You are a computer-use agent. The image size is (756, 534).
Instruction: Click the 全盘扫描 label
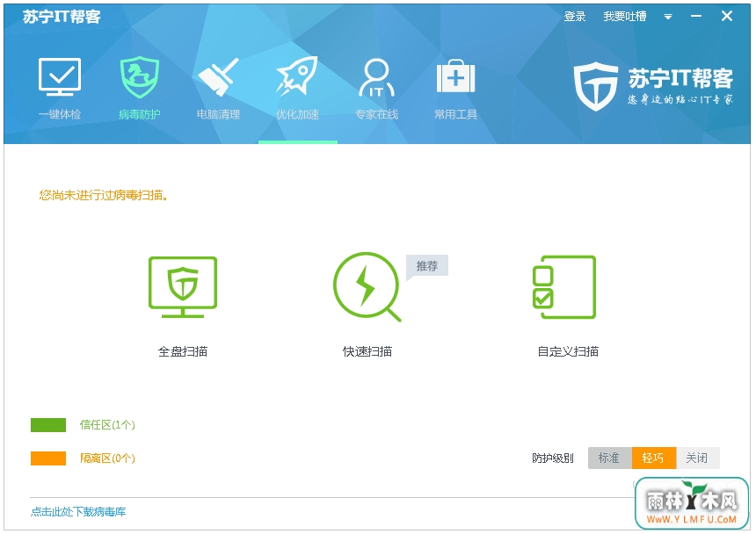click(183, 351)
